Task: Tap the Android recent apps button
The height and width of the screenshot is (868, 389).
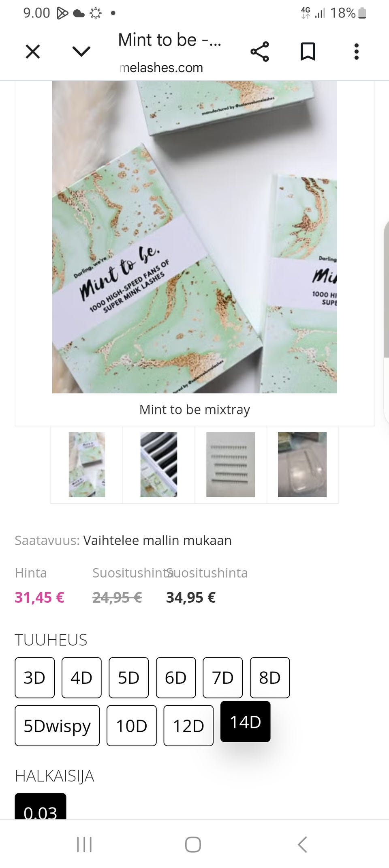Action: click(84, 844)
